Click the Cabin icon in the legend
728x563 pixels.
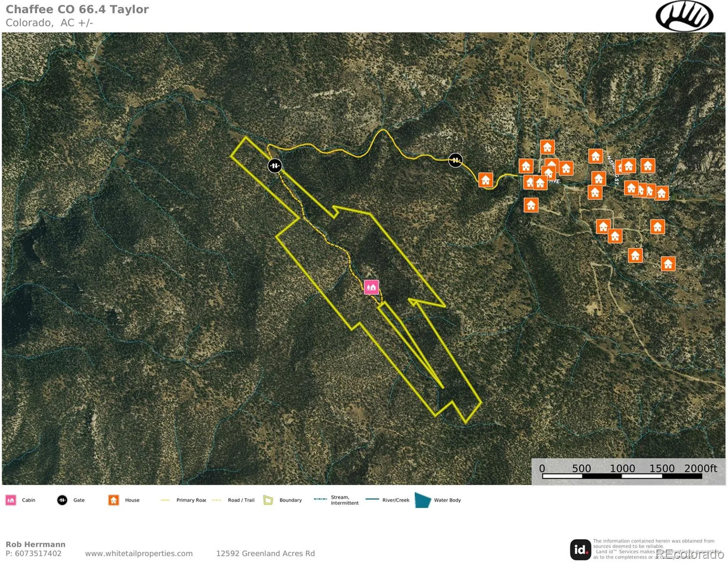[x=11, y=500]
